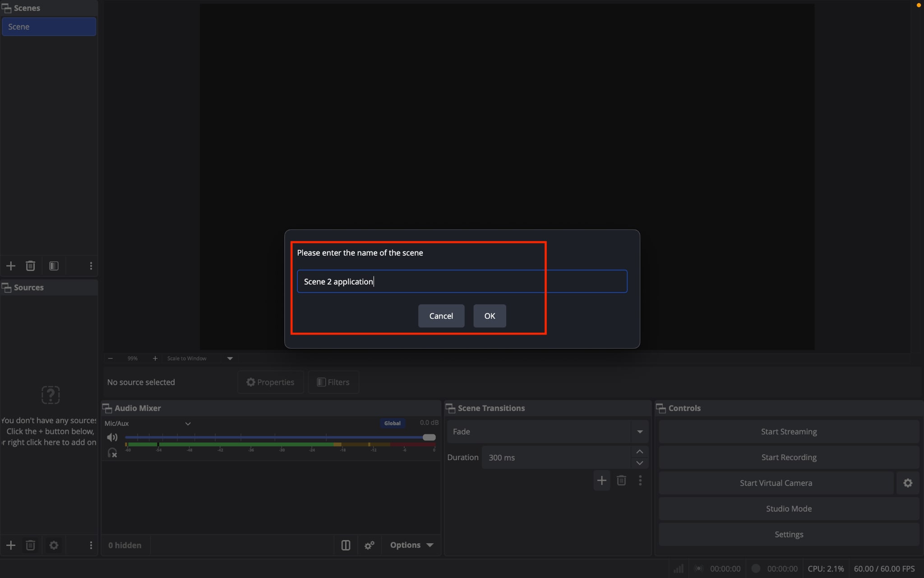Open the Audio Mixer Options dropdown
The width and height of the screenshot is (924, 578).
(x=411, y=545)
